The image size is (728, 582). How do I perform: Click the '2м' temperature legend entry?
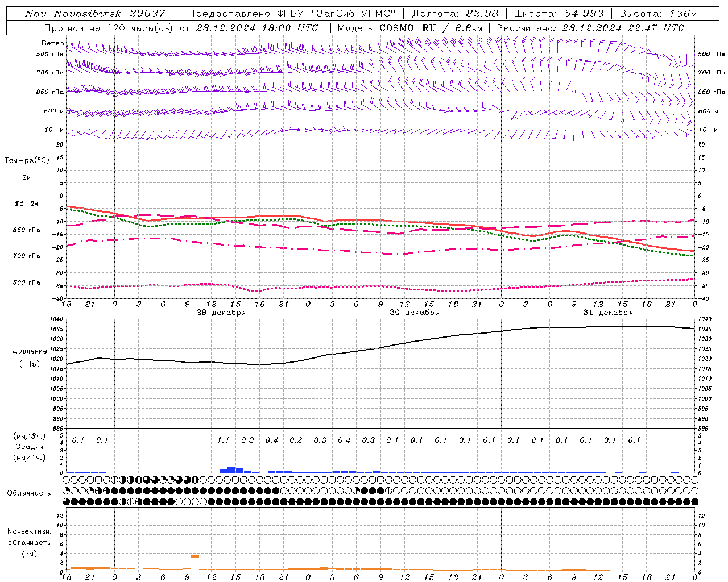27,178
